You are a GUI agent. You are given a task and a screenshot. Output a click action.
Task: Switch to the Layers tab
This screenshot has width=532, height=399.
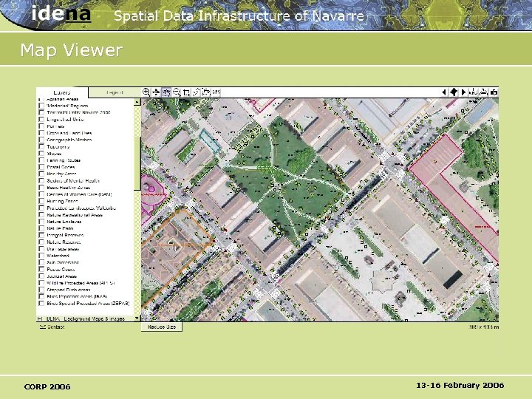point(62,92)
